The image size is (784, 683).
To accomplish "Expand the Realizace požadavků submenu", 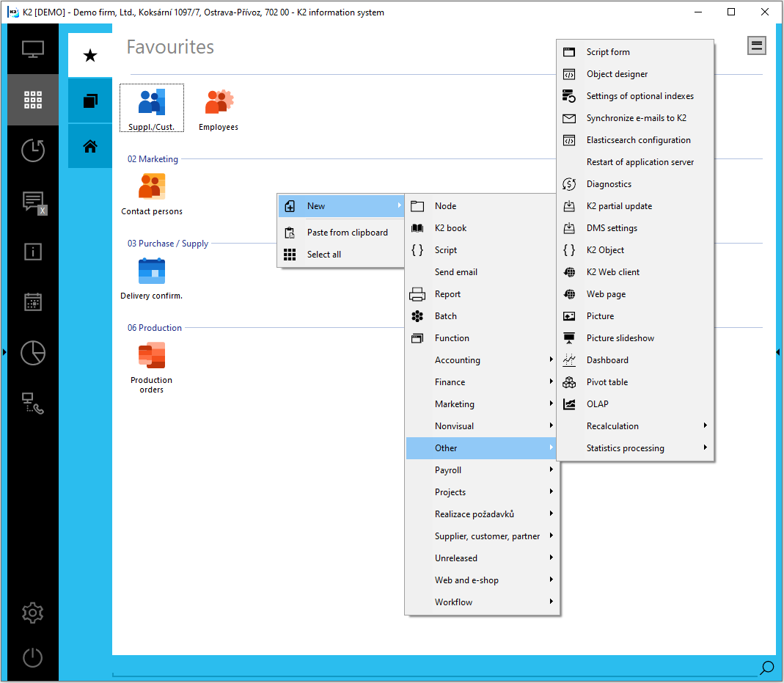I will 481,514.
